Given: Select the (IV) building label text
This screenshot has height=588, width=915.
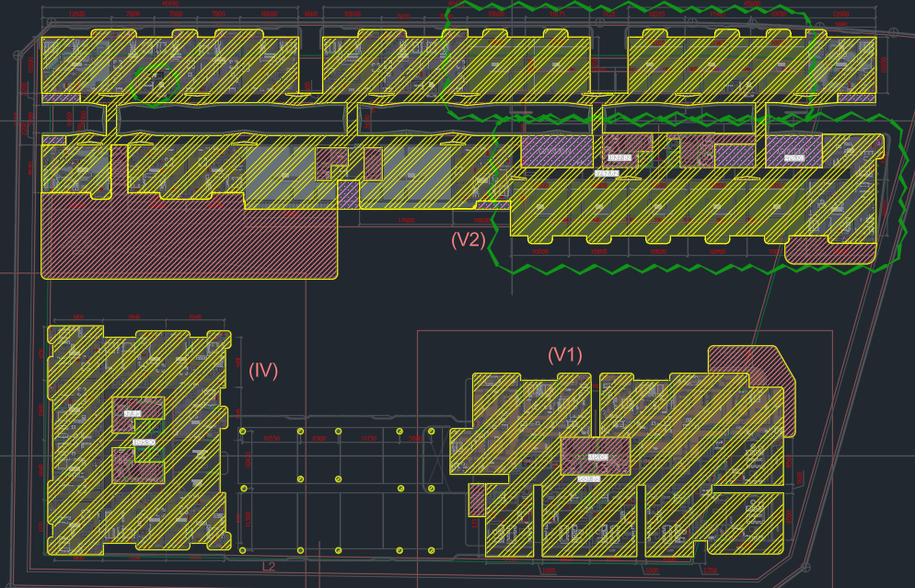Looking at the screenshot, I should (x=263, y=370).
